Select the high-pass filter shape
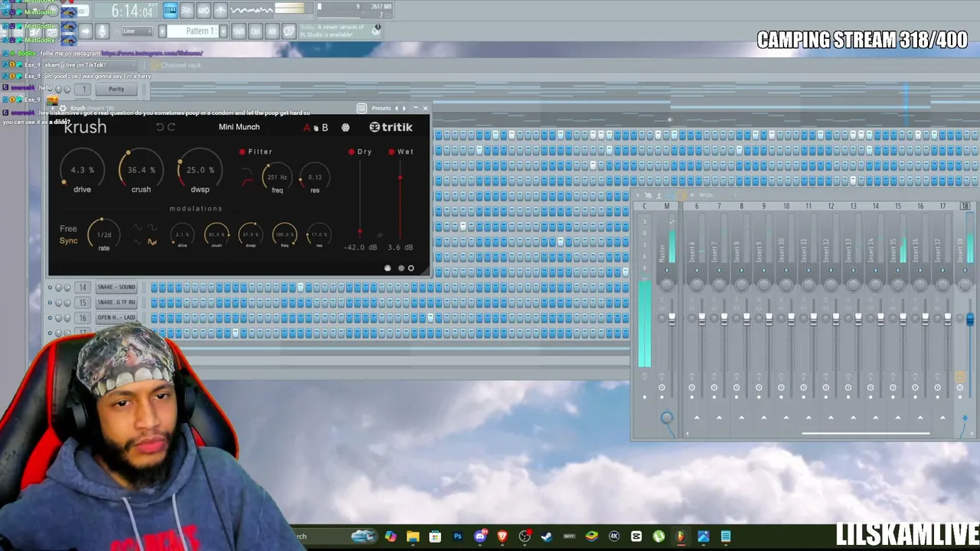 click(x=247, y=183)
